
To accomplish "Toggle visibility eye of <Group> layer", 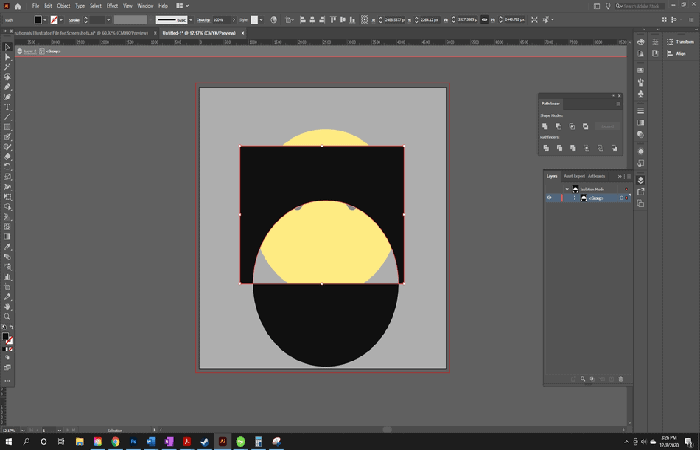I will tap(549, 198).
